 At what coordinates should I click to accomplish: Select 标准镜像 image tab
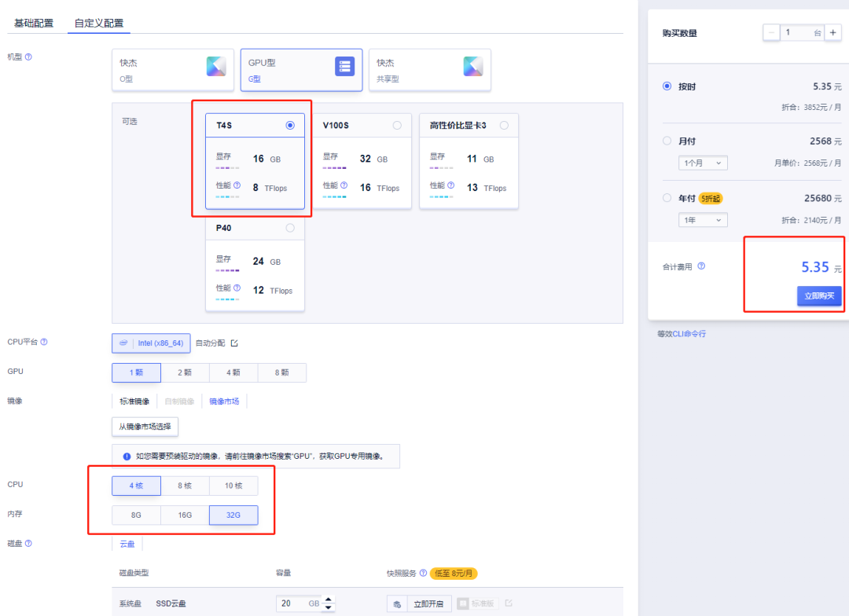pos(134,401)
